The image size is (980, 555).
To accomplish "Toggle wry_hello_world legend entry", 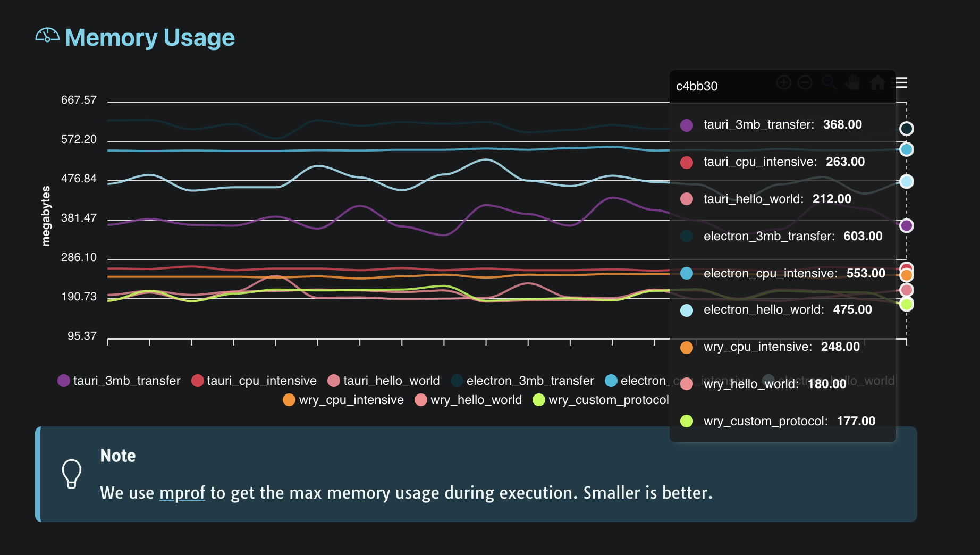I will [468, 400].
